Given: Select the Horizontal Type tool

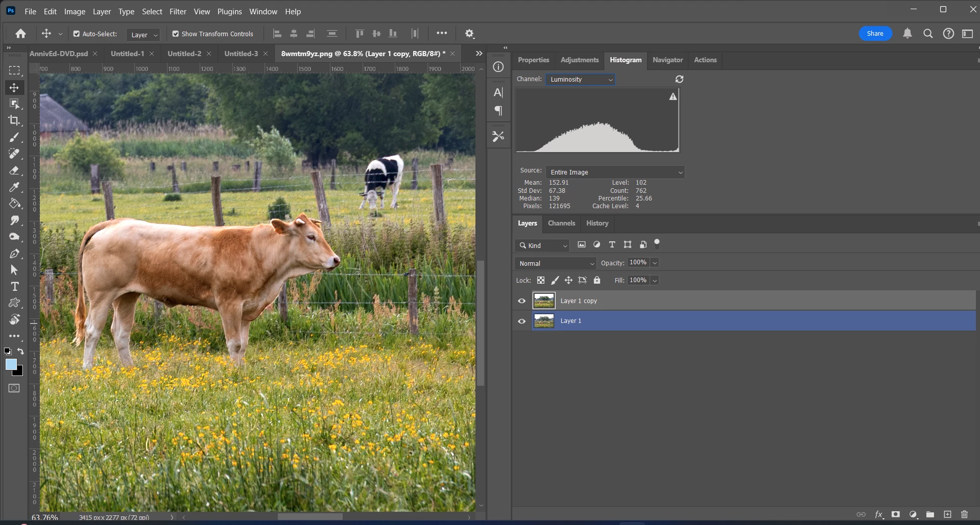Looking at the screenshot, I should point(14,286).
